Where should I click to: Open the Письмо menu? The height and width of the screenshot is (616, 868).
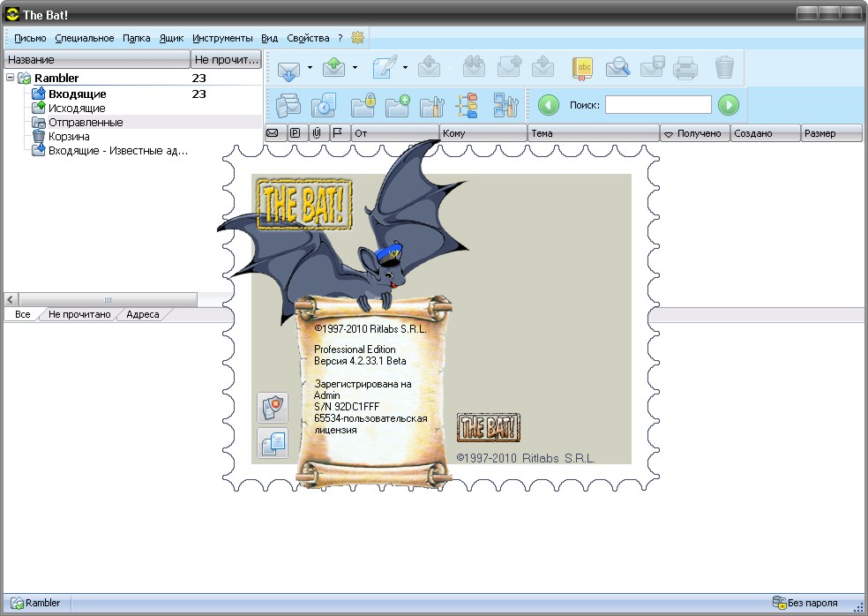30,38
